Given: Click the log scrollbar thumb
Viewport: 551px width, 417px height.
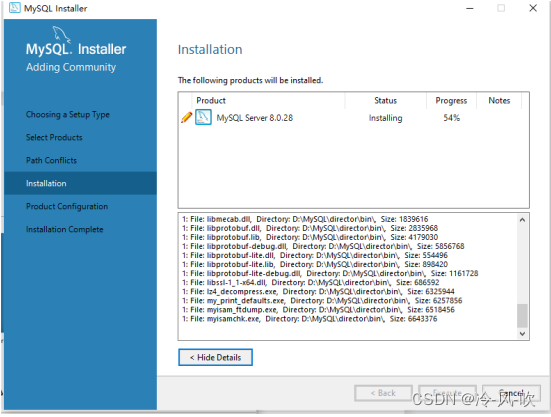Looking at the screenshot, I should click(522, 315).
